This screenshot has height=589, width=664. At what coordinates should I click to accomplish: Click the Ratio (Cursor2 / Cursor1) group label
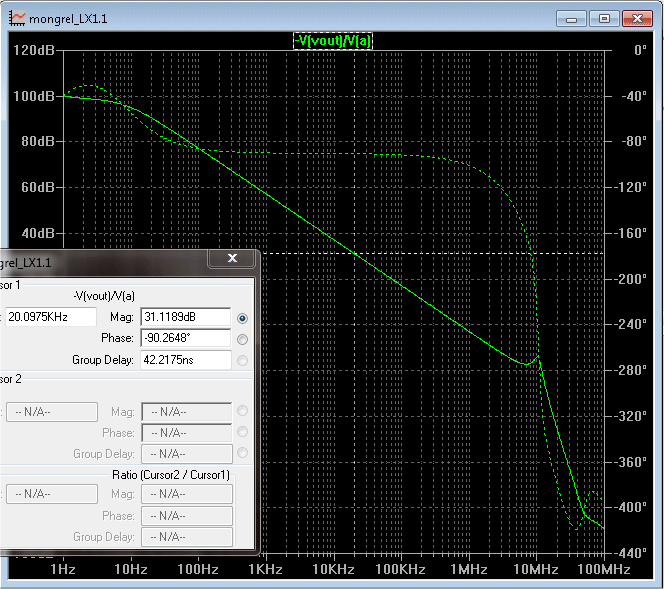click(171, 475)
